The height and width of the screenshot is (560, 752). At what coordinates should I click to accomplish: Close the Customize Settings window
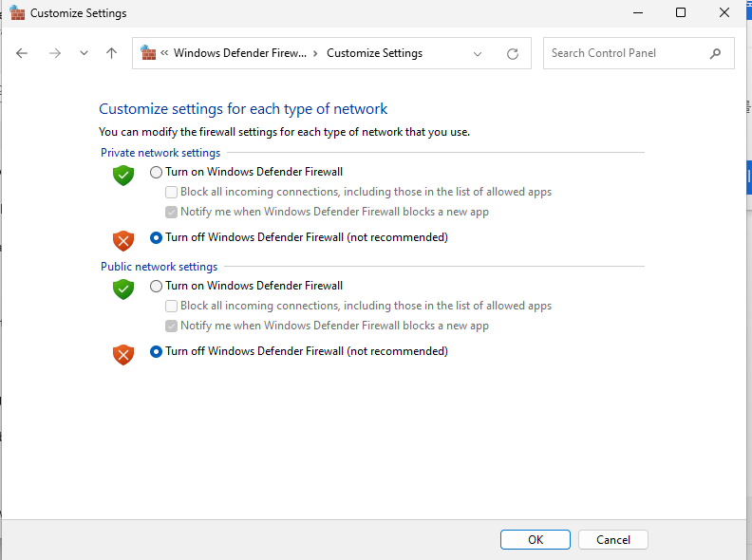724,13
